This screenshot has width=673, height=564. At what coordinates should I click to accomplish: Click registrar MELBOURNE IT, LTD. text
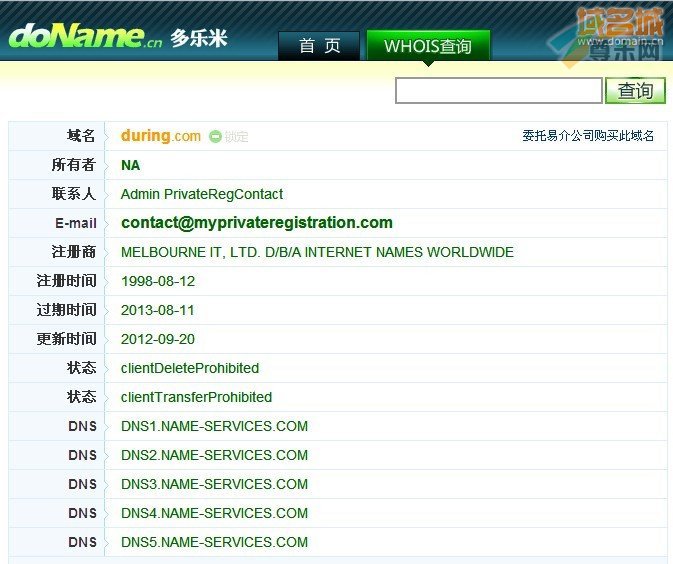(317, 252)
